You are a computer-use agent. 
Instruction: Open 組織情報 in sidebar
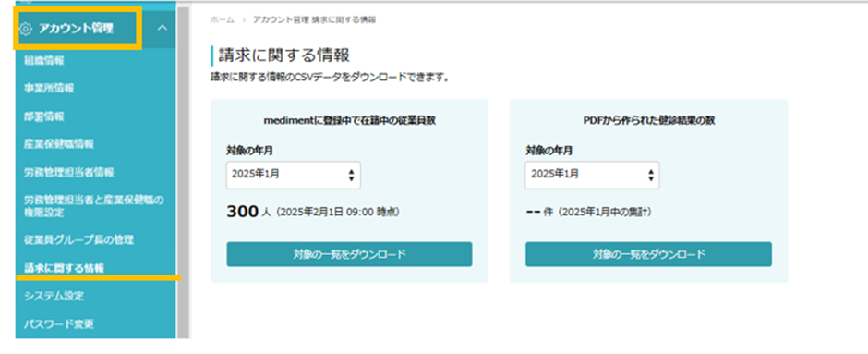[44, 61]
